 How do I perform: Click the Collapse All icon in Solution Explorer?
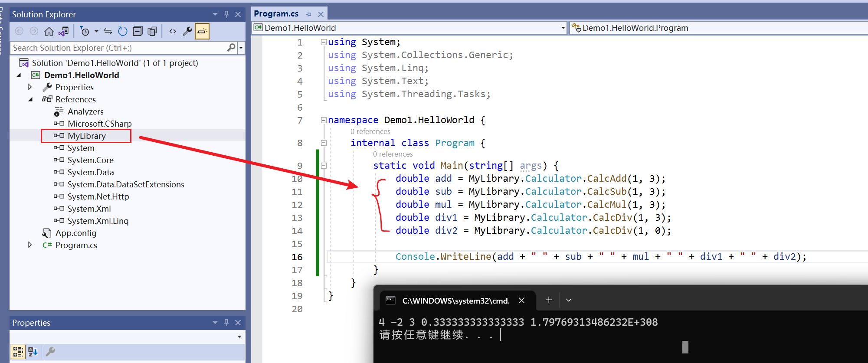tap(138, 31)
